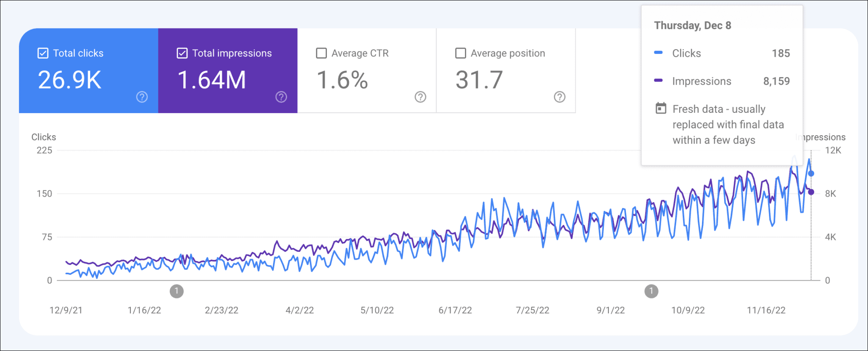This screenshot has height=351, width=868.
Task: Click the 31.7 average position figure
Action: pyautogui.click(x=479, y=80)
